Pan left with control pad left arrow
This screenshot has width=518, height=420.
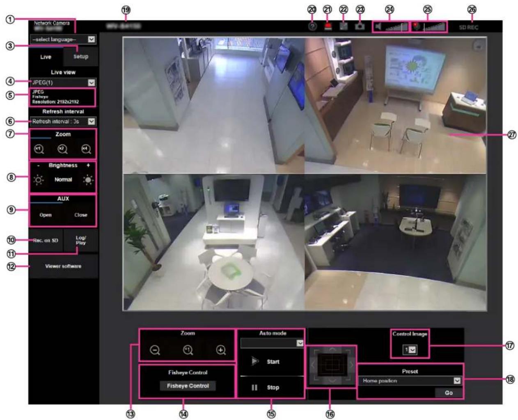coord(314,365)
